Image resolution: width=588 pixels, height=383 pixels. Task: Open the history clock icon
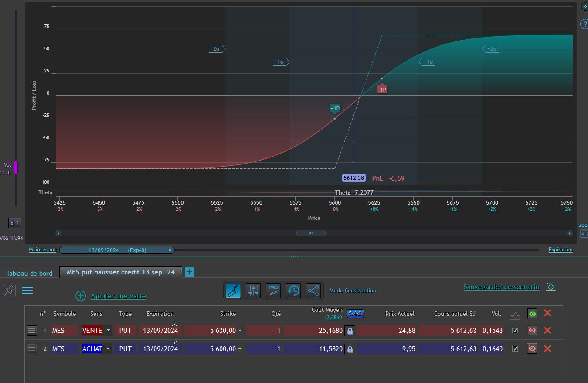click(x=293, y=290)
